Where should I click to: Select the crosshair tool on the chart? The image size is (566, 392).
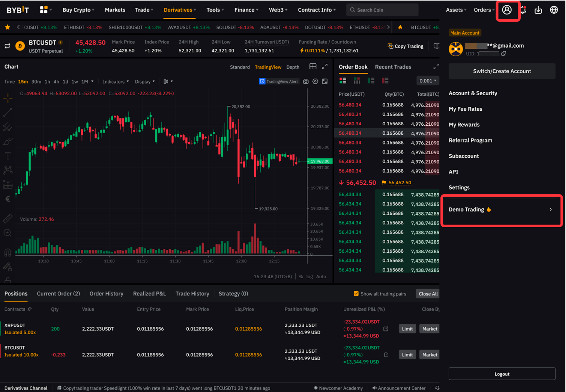[8, 98]
